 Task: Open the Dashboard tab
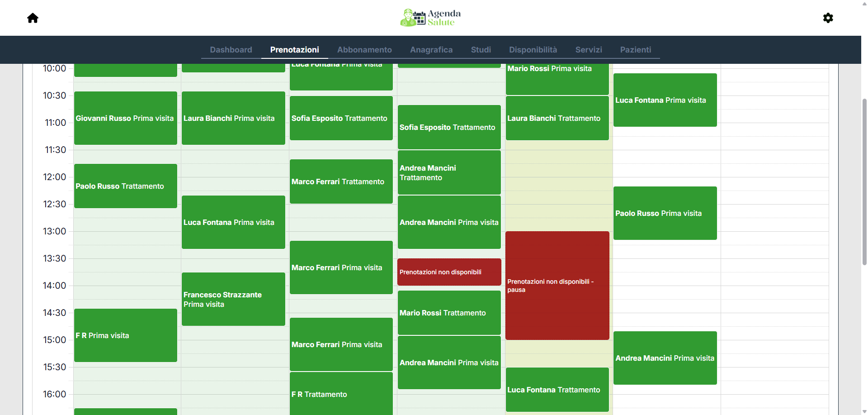pos(231,50)
